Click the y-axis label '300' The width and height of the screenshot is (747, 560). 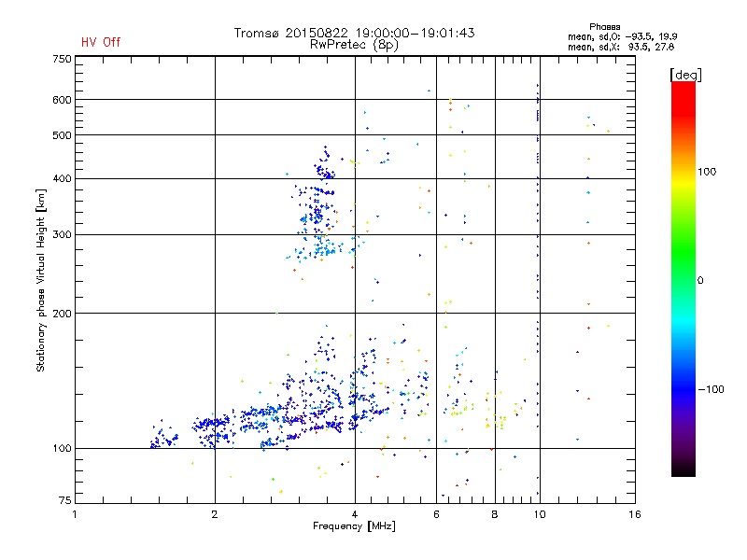coord(62,235)
